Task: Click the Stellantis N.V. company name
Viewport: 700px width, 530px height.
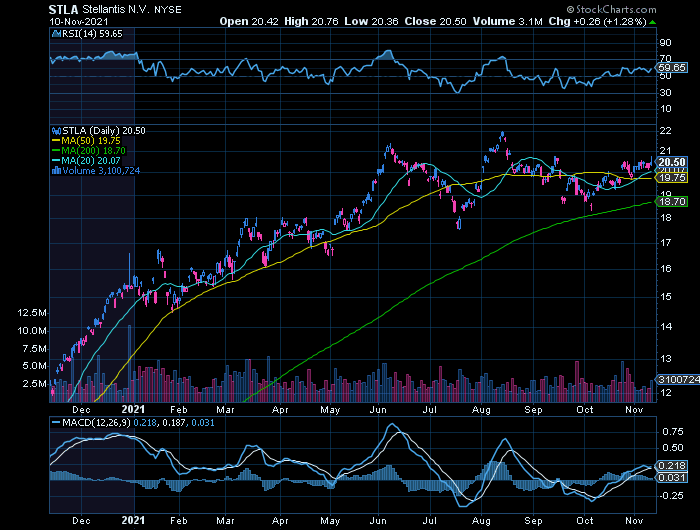Action: 116,9
